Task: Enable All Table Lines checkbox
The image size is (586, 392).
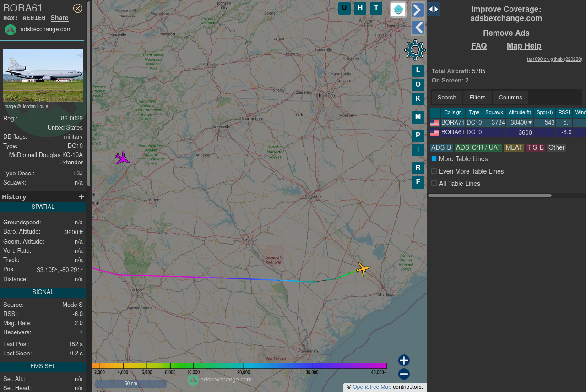Action: click(x=434, y=183)
